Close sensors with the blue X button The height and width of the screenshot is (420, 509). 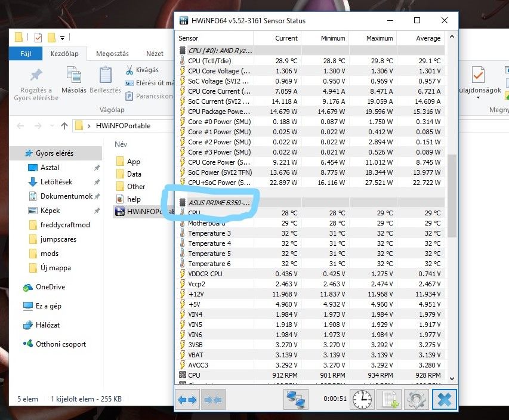444,399
